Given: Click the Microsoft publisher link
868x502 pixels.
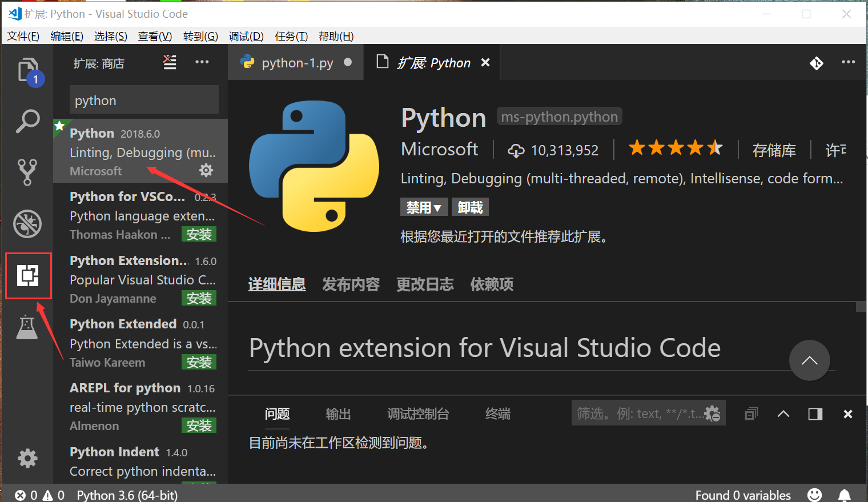Looking at the screenshot, I should (440, 149).
